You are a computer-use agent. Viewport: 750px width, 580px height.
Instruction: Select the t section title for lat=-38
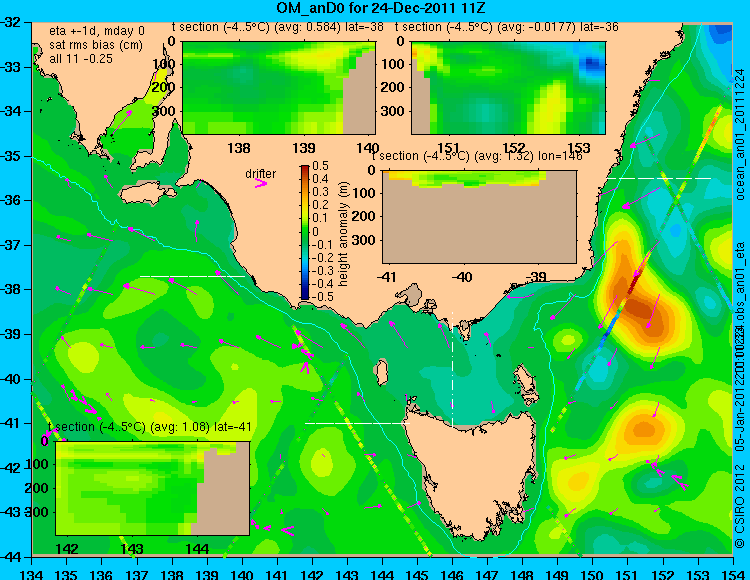coord(278,27)
